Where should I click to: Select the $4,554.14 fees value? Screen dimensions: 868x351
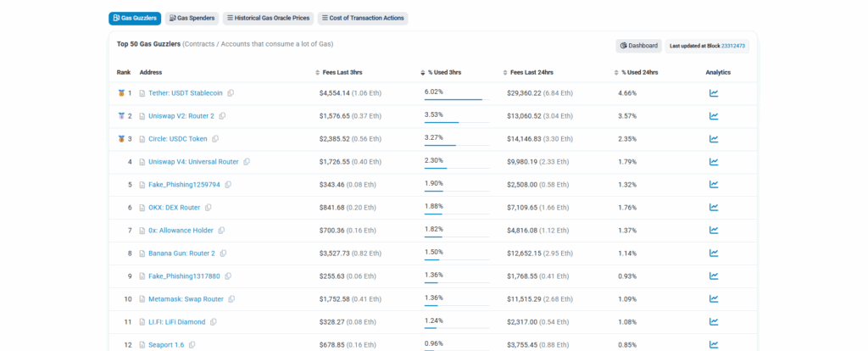click(x=334, y=93)
